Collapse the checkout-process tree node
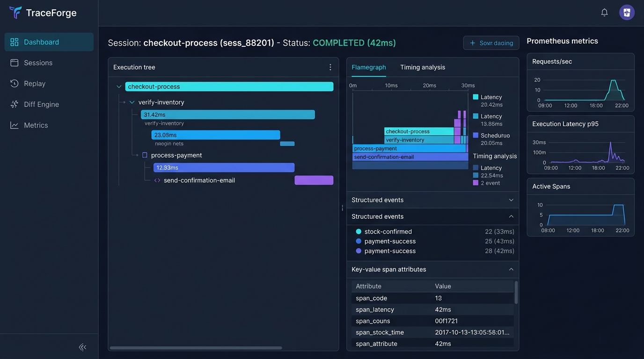Image resolution: width=644 pixels, height=359 pixels. tap(119, 87)
